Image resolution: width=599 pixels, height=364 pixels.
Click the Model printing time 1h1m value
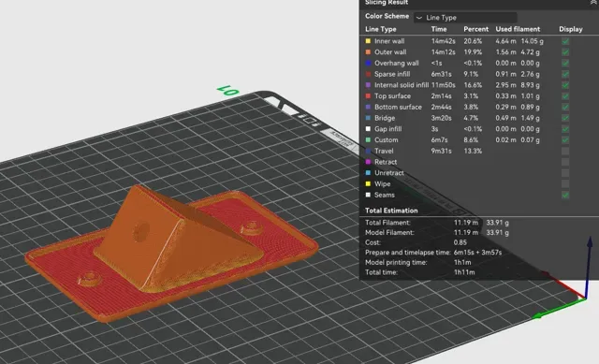coord(462,262)
